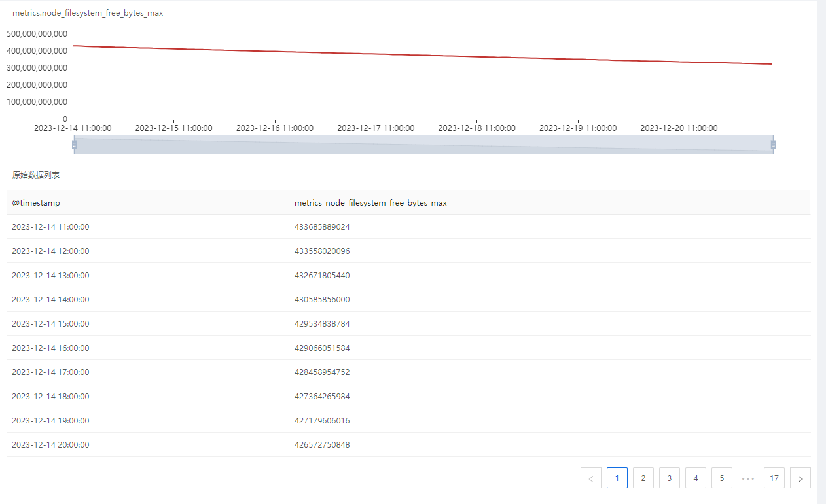Select current page 1 button
826x504 pixels.
[x=617, y=478]
